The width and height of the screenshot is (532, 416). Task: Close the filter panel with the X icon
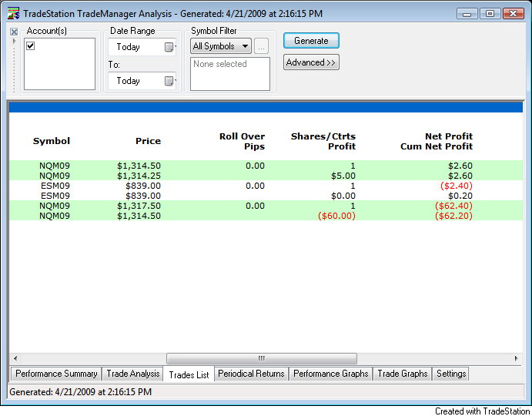[14, 32]
